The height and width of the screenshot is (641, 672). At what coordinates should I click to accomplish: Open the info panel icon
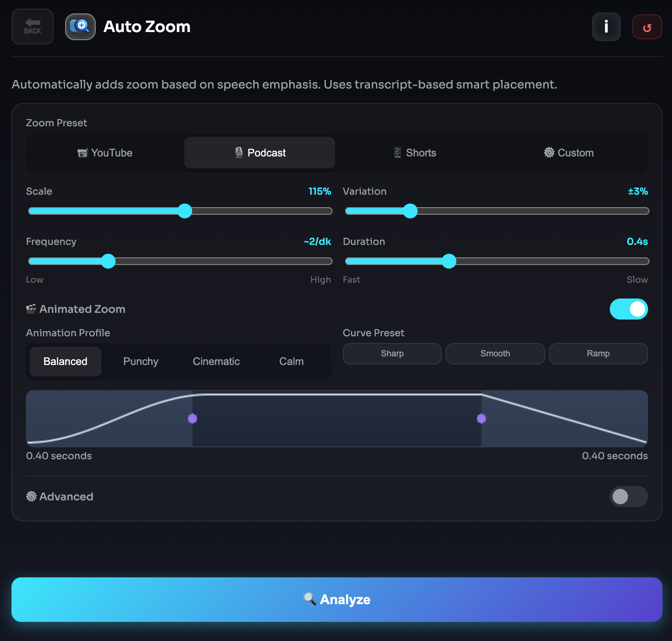pyautogui.click(x=606, y=27)
